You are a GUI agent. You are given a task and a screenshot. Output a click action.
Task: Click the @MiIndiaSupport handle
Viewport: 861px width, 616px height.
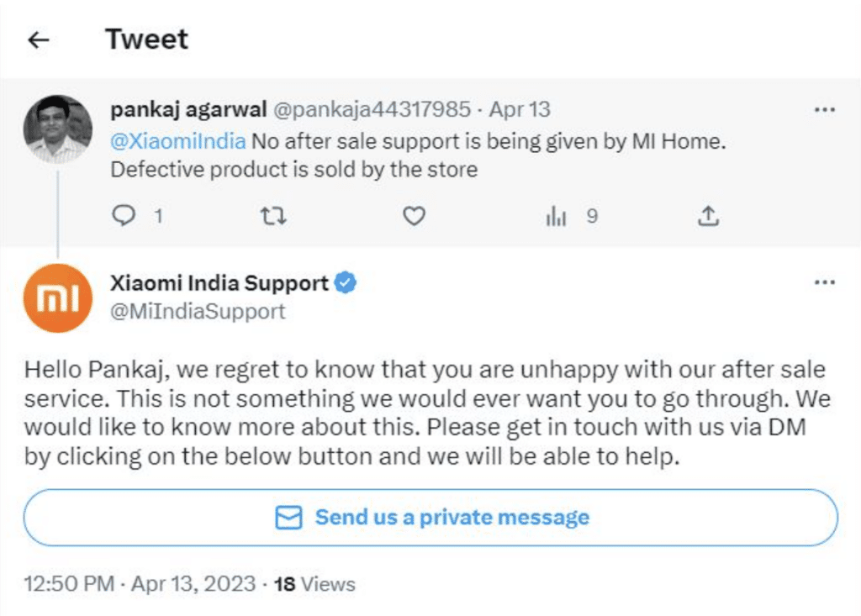coord(198,311)
